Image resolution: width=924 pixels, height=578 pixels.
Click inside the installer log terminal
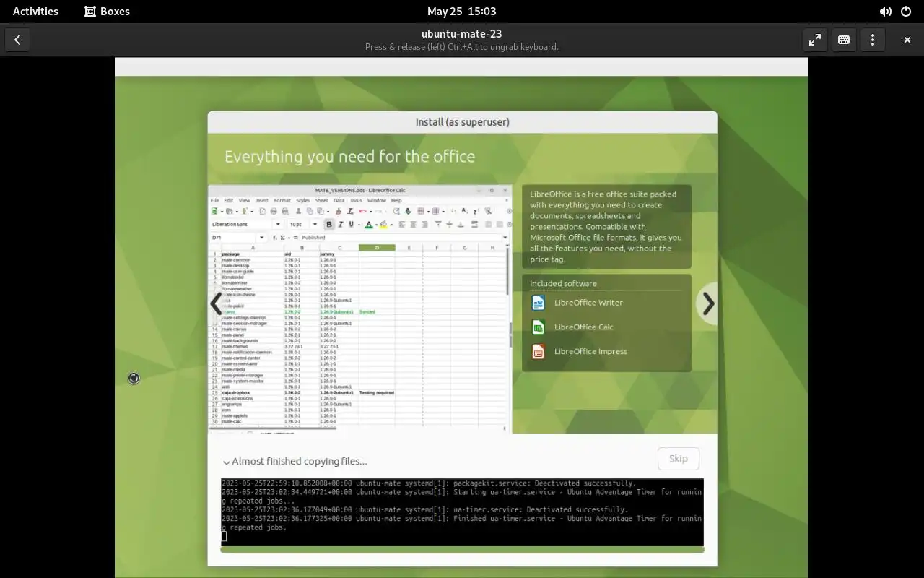click(462, 512)
